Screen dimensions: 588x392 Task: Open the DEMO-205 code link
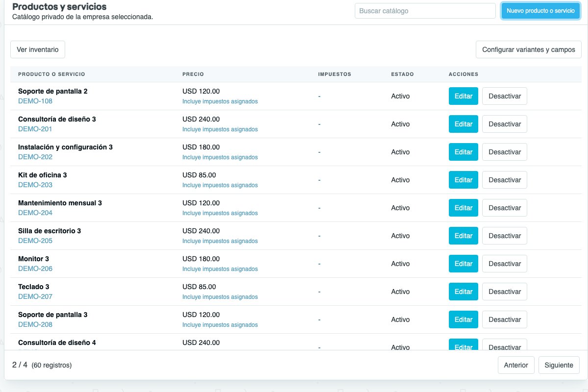(35, 241)
